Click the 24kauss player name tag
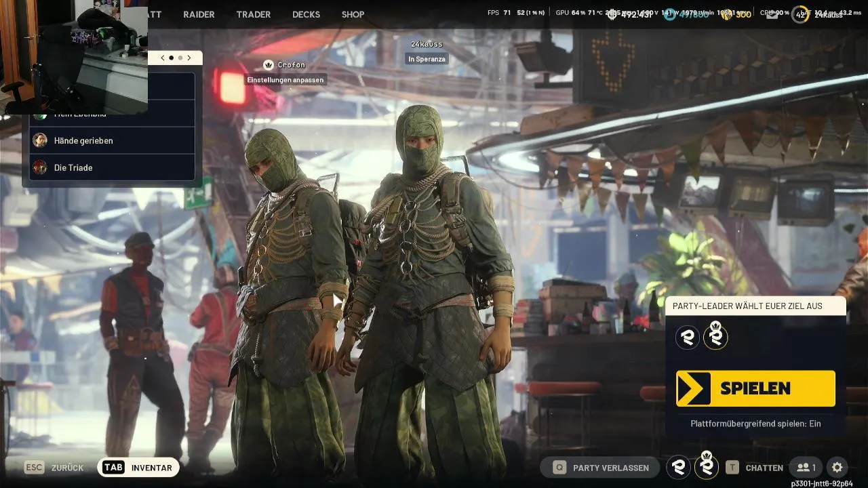868x488 pixels. coord(427,44)
